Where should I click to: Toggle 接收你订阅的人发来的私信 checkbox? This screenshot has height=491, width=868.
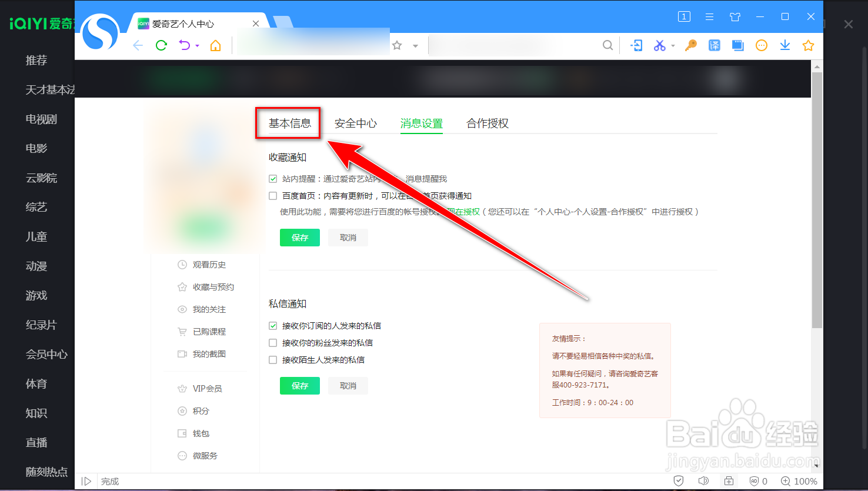[273, 326]
